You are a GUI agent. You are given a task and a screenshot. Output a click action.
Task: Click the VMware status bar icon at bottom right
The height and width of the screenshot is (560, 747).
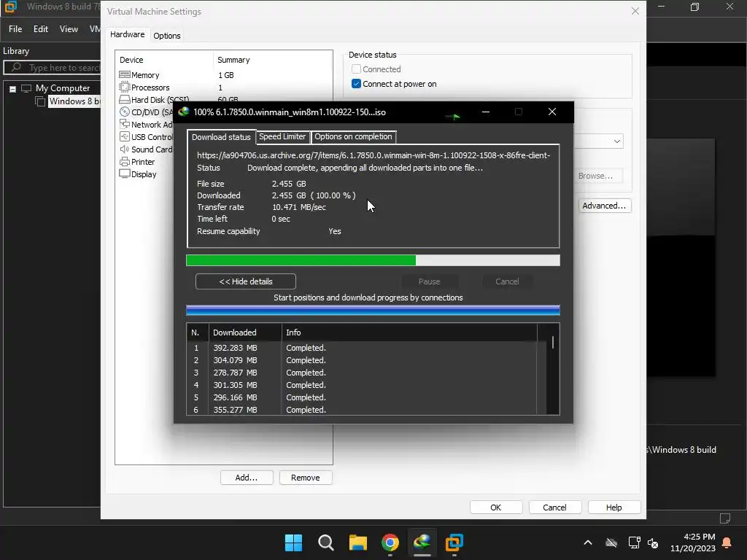point(724,518)
